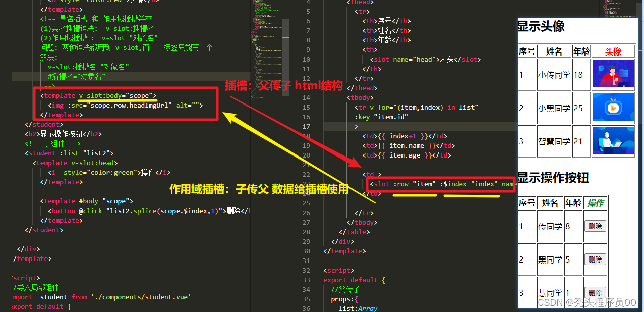
Task: Click the play icon on 小黑同学's avatar
Action: 613,108
